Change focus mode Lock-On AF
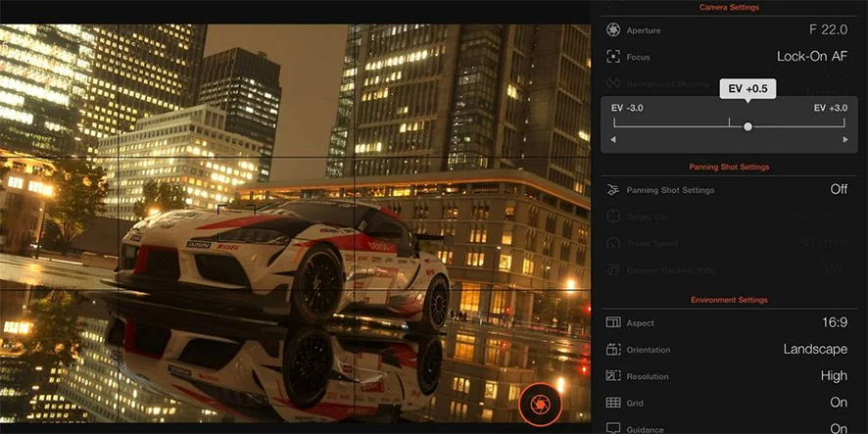 pos(812,57)
